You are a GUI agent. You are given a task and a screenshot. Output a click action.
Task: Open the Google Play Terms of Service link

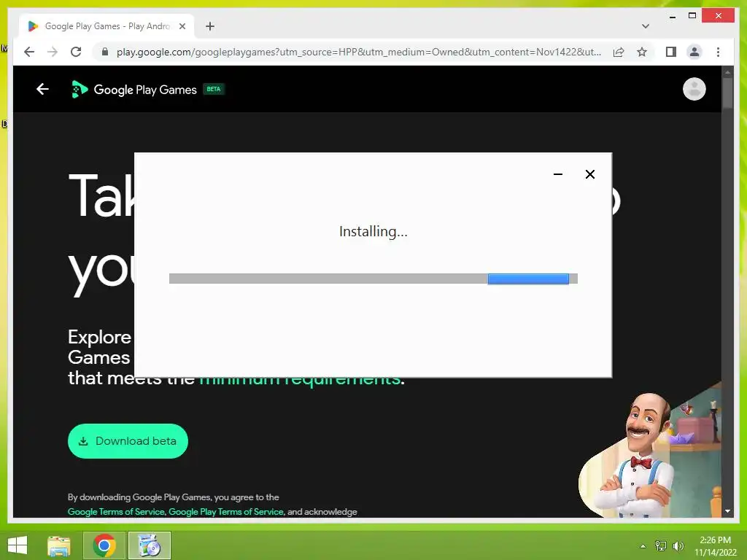(226, 511)
